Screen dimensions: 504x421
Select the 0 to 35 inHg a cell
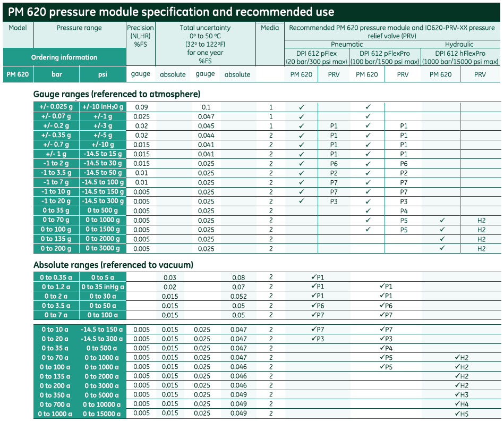coord(102,287)
